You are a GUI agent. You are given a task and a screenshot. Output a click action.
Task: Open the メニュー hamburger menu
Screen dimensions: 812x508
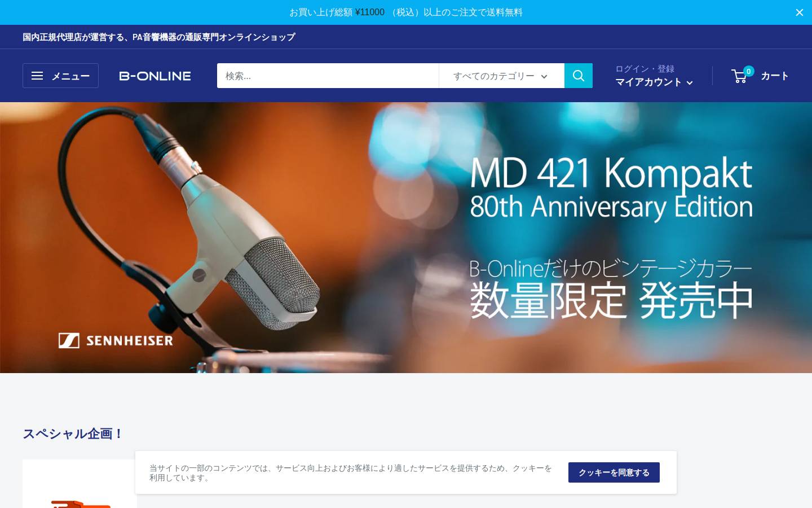click(x=60, y=76)
